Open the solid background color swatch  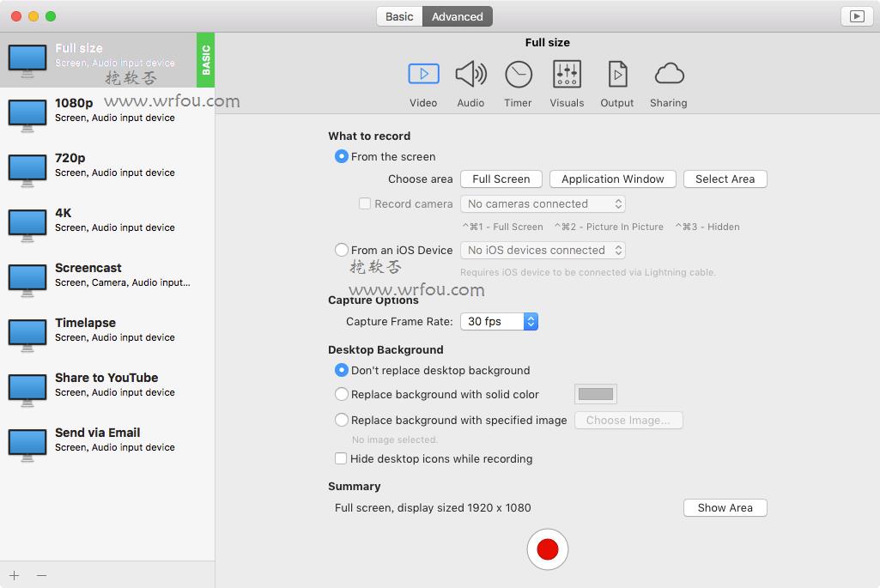596,394
